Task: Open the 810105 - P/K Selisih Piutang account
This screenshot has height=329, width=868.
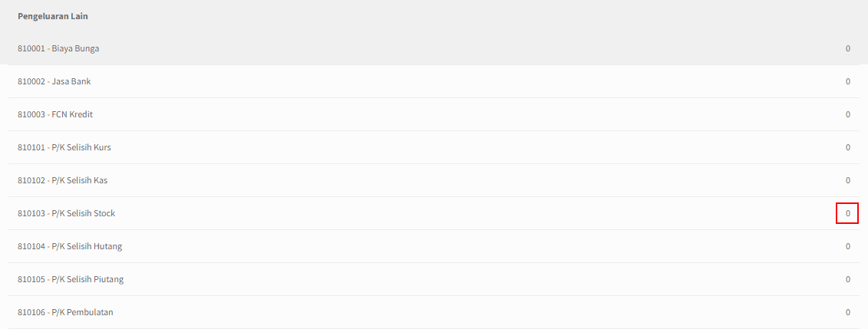Action: 71,279
